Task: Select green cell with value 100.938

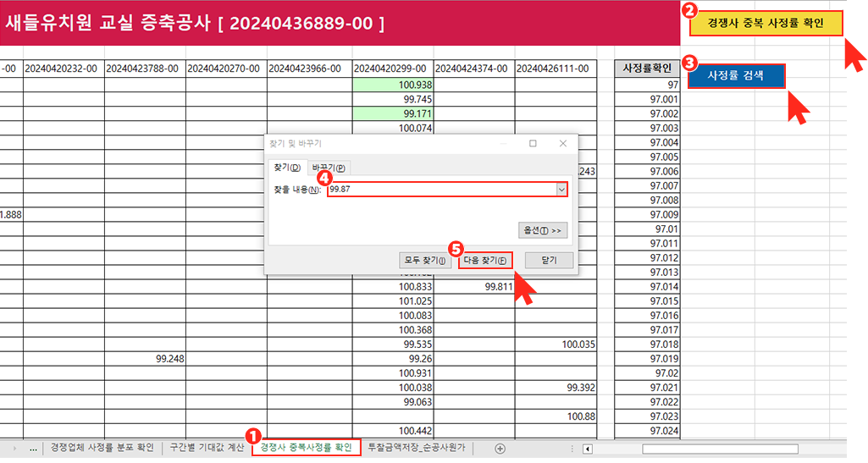Action: (393, 85)
